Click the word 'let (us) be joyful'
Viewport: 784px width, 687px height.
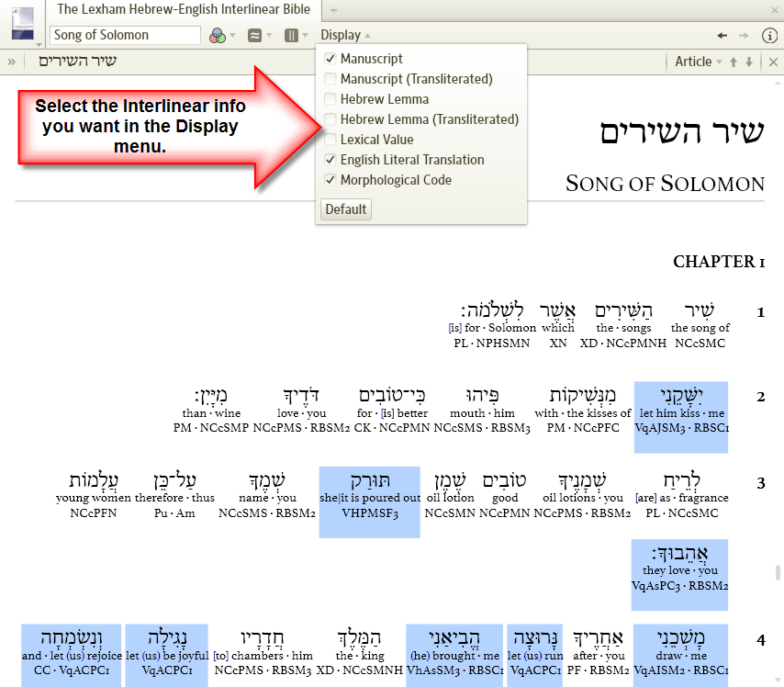(167, 656)
